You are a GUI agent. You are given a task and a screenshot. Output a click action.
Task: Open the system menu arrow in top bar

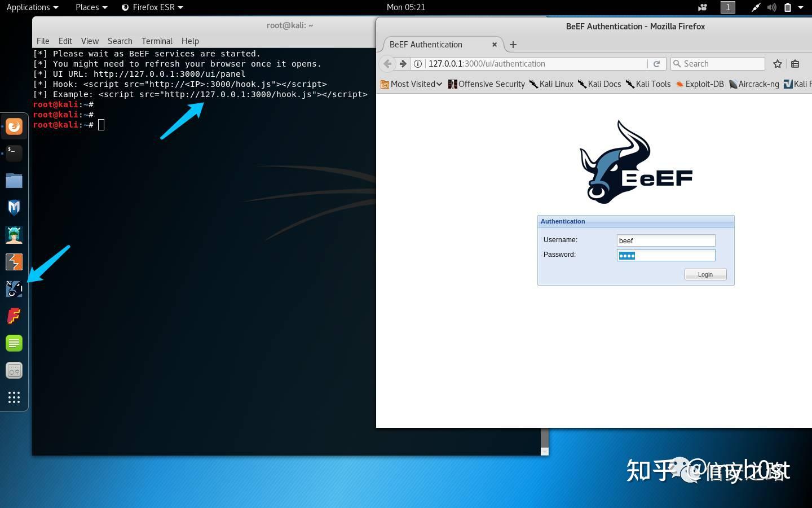tap(801, 7)
